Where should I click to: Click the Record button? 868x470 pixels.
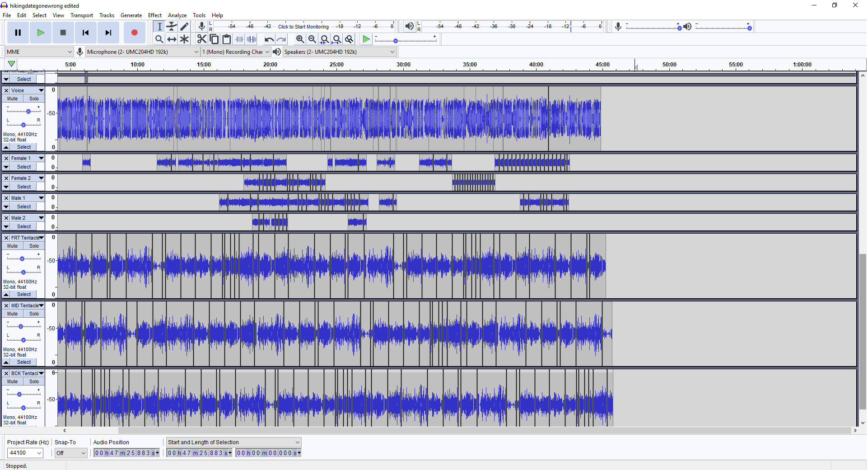click(x=134, y=33)
